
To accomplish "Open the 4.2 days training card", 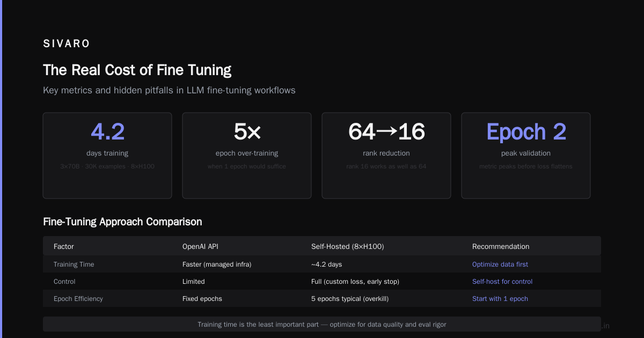I will pos(107,156).
